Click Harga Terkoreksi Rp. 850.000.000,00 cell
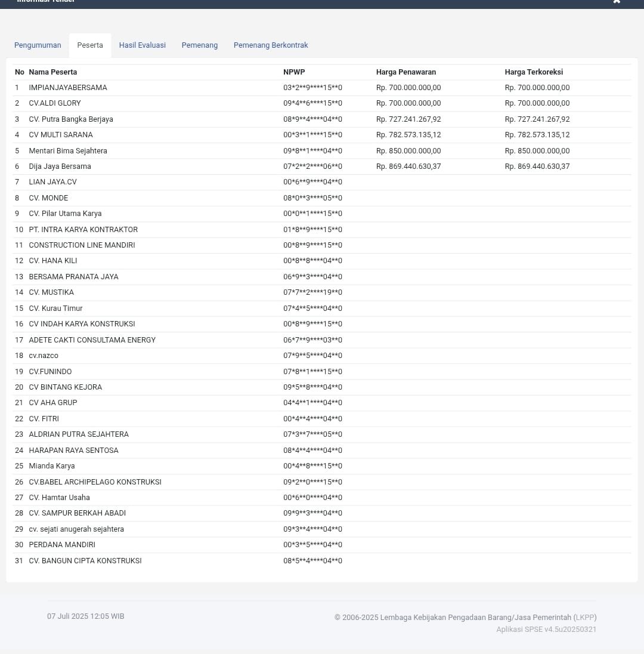The width and height of the screenshot is (644, 654). coord(537,150)
